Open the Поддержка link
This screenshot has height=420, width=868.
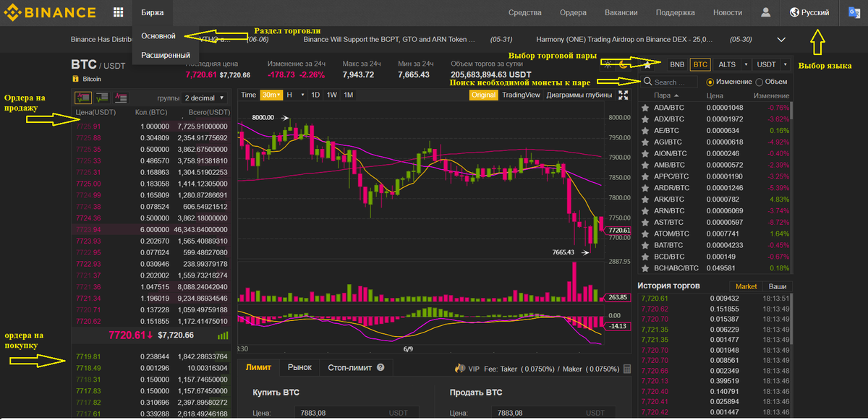coord(676,12)
